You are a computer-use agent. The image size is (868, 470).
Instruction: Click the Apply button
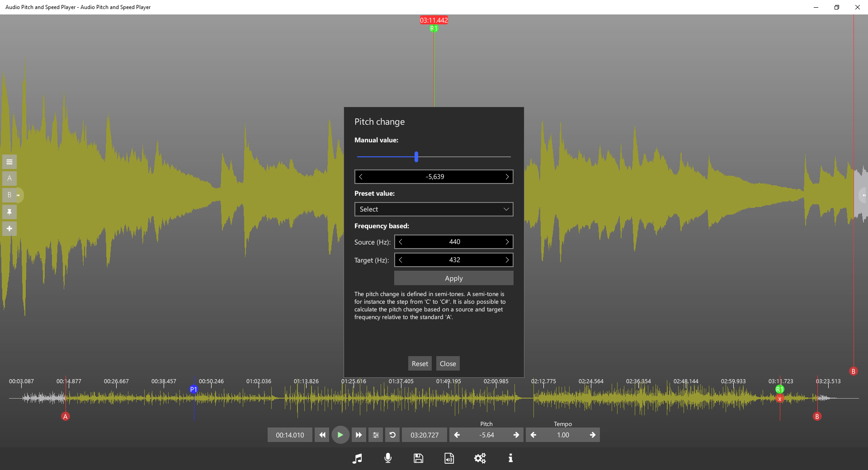click(x=453, y=278)
